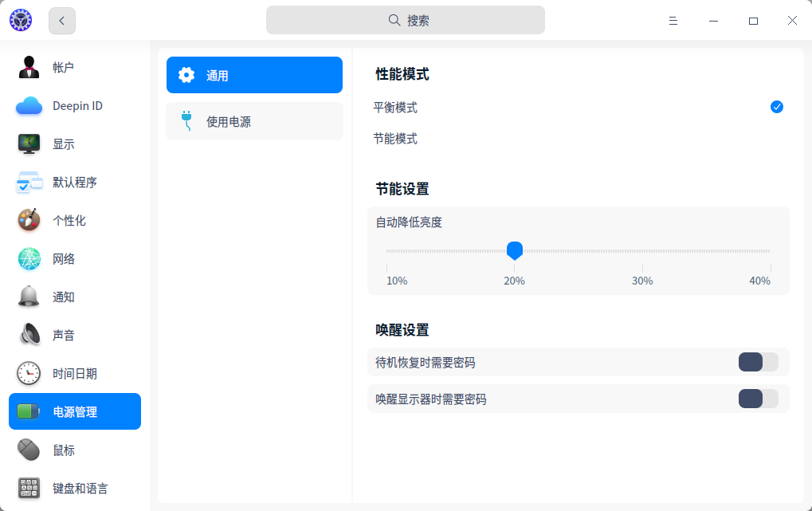Image resolution: width=812 pixels, height=511 pixels.
Task: Click the back arrow button
Action: click(62, 21)
